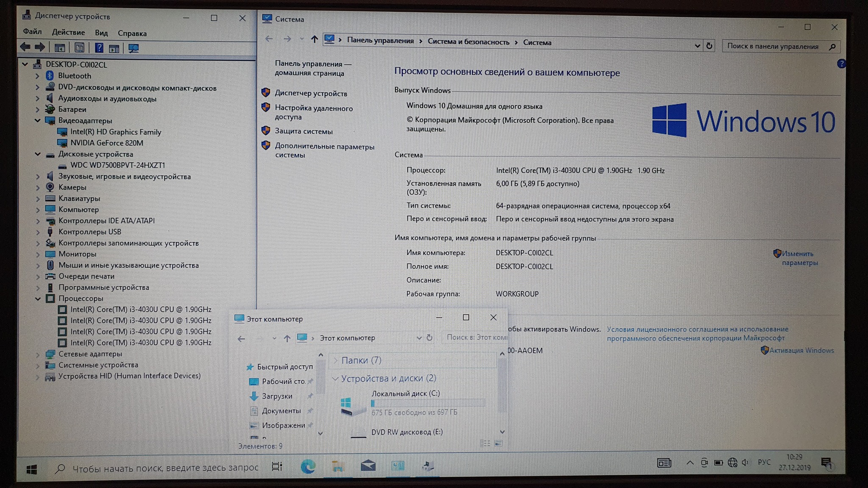Expand the Bluetooth category
This screenshot has width=868, height=488.
pos(37,76)
